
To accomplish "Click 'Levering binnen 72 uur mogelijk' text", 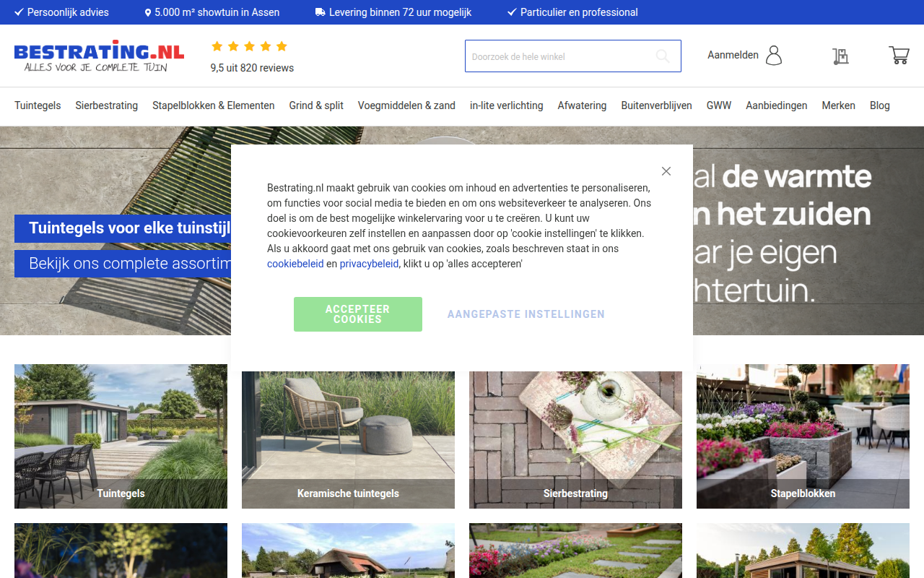I will pos(400,12).
